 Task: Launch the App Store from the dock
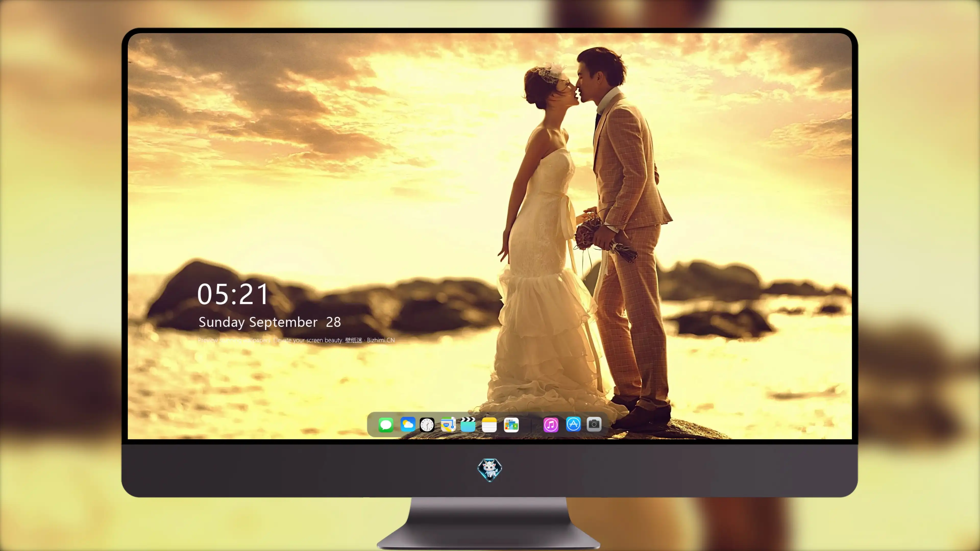point(573,424)
